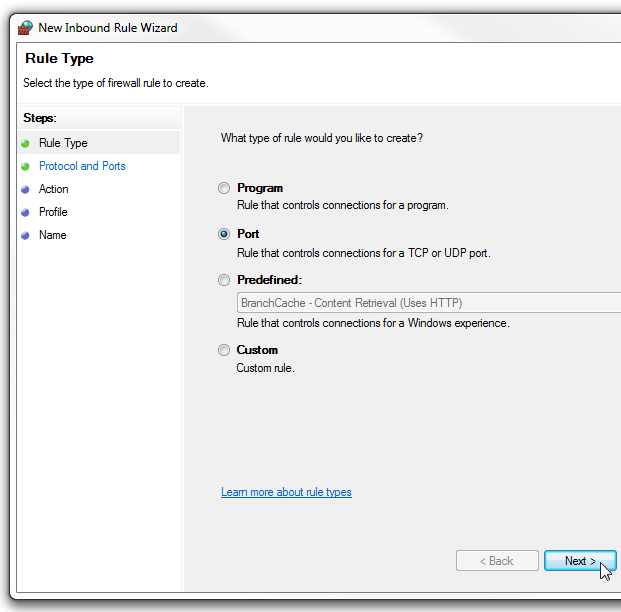Click the green bullet beside Protocol and Ports

click(x=25, y=166)
